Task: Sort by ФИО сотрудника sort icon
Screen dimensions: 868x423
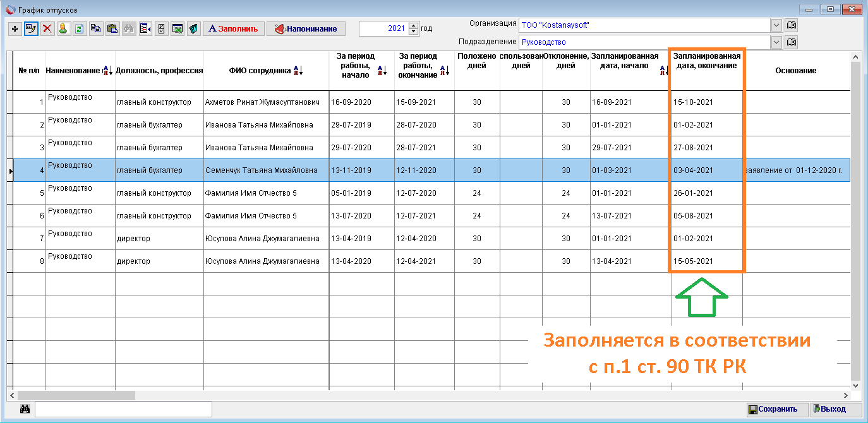Action: coord(298,71)
